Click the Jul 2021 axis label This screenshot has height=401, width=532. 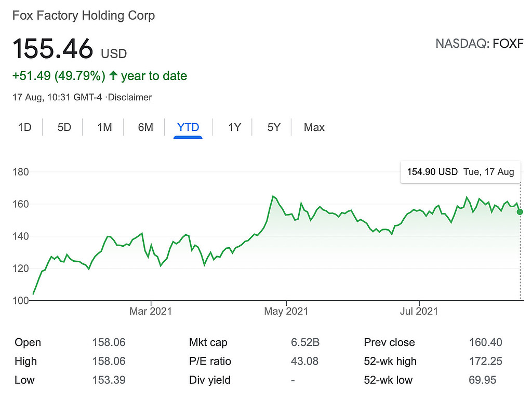419,312
